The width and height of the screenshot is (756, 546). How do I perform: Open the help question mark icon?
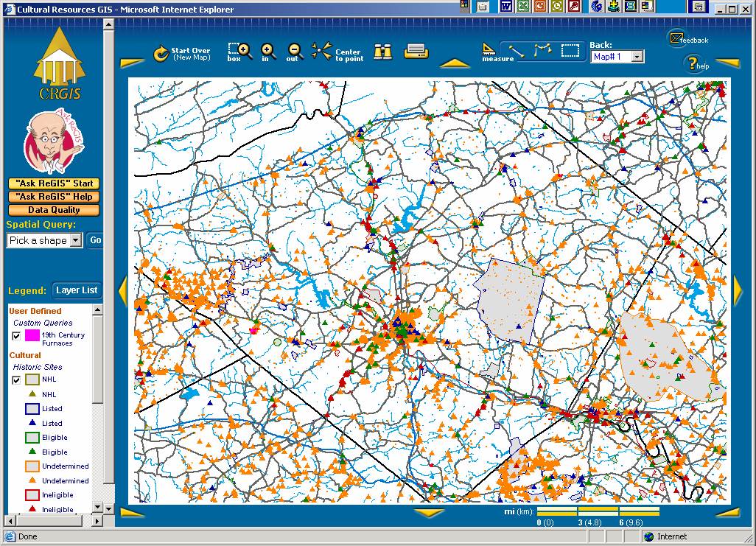[x=693, y=64]
